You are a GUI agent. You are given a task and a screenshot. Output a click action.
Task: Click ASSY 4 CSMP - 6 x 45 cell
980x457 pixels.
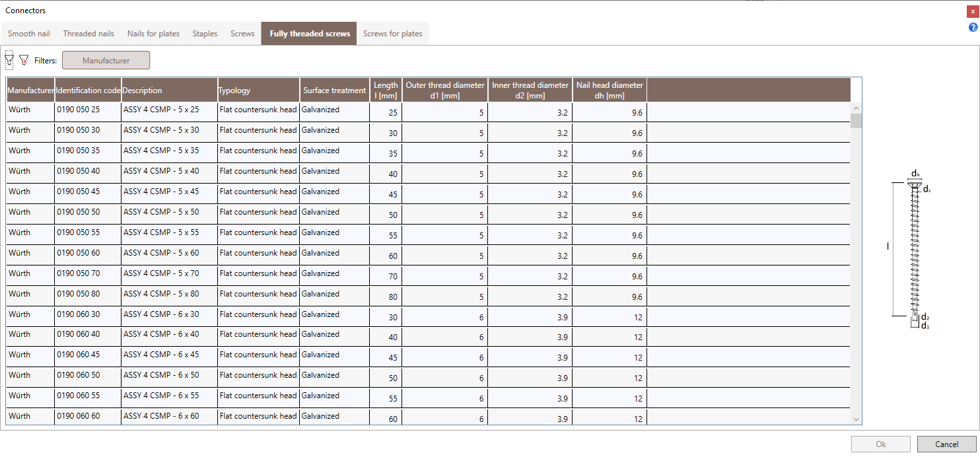pos(161,355)
